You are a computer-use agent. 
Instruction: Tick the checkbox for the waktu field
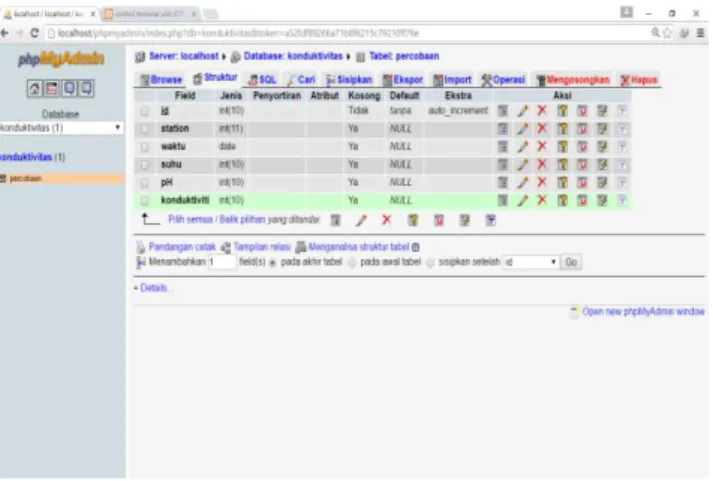tap(145, 147)
